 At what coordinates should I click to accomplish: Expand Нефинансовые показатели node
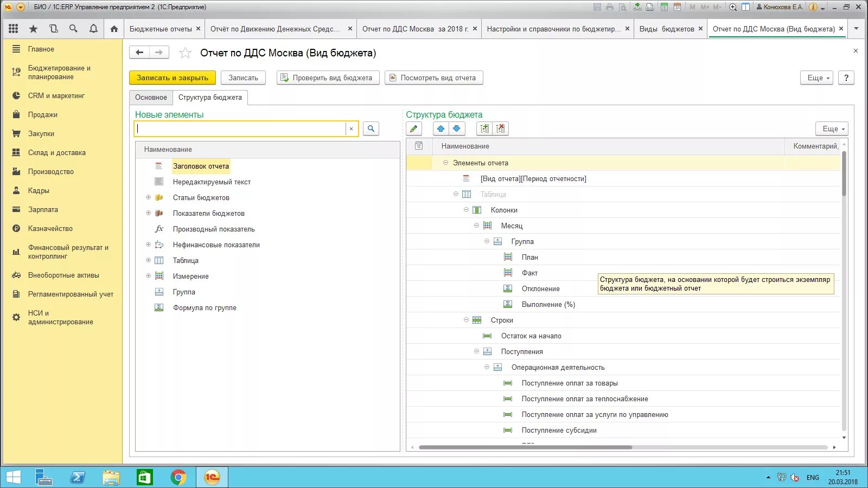148,245
